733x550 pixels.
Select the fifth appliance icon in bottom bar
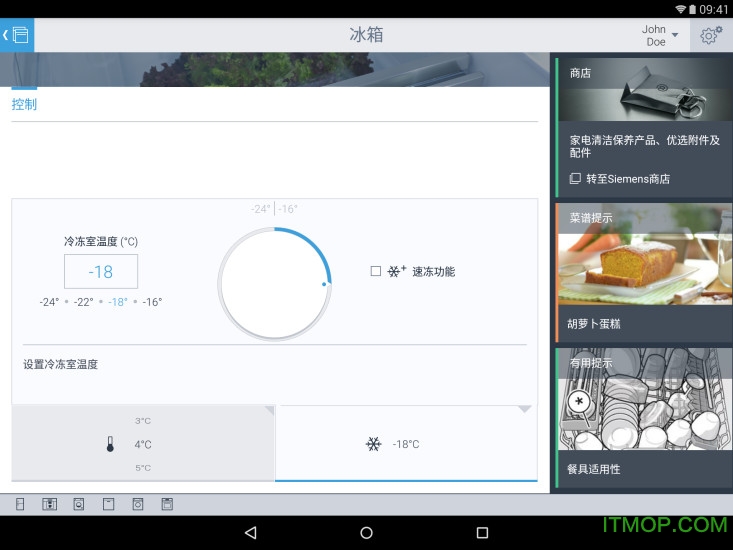coord(138,505)
